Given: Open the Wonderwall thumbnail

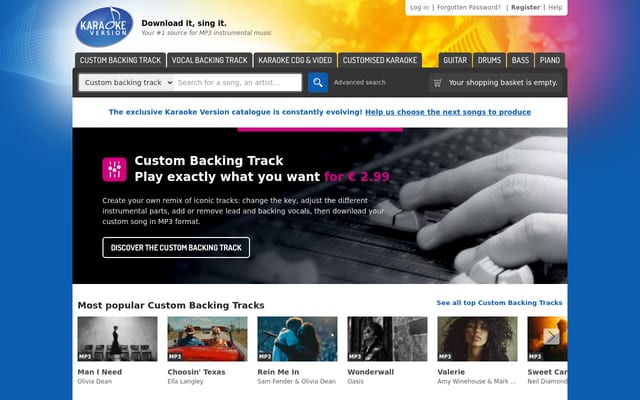Looking at the screenshot, I should point(387,339).
